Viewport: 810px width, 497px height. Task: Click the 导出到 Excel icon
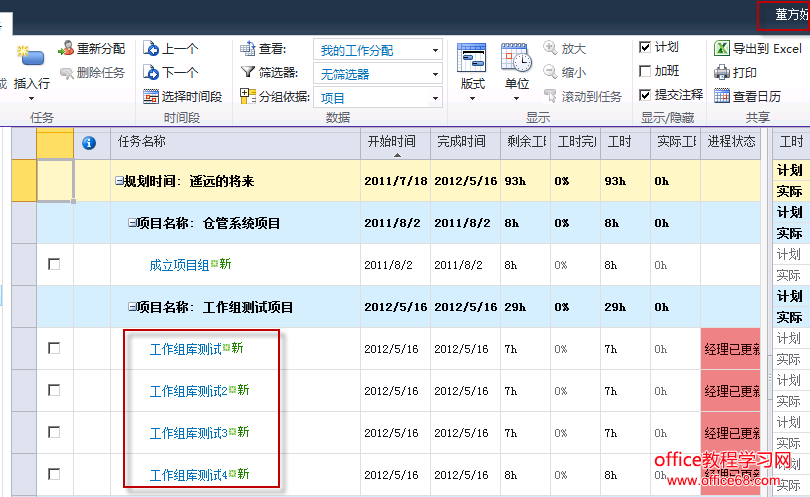point(722,48)
